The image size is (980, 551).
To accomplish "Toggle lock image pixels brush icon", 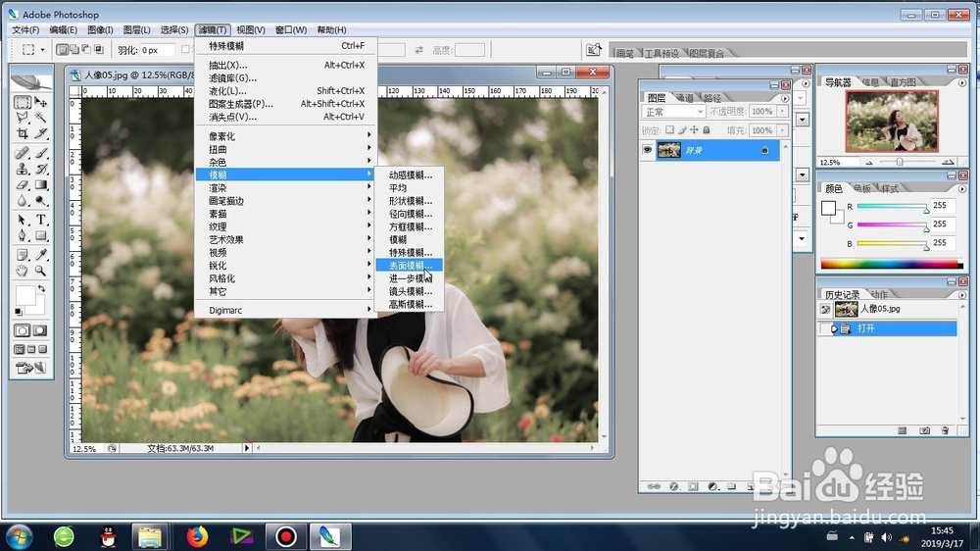I will (x=682, y=130).
